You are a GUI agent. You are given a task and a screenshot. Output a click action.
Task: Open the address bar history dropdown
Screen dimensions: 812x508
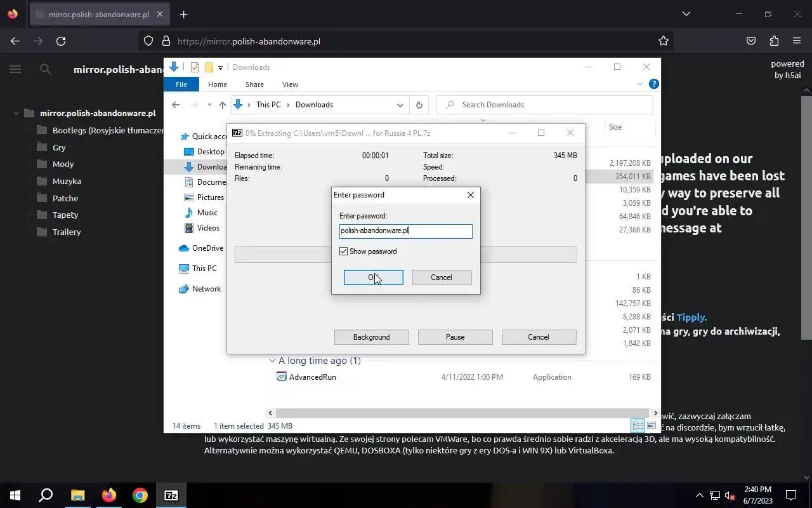[x=400, y=105]
